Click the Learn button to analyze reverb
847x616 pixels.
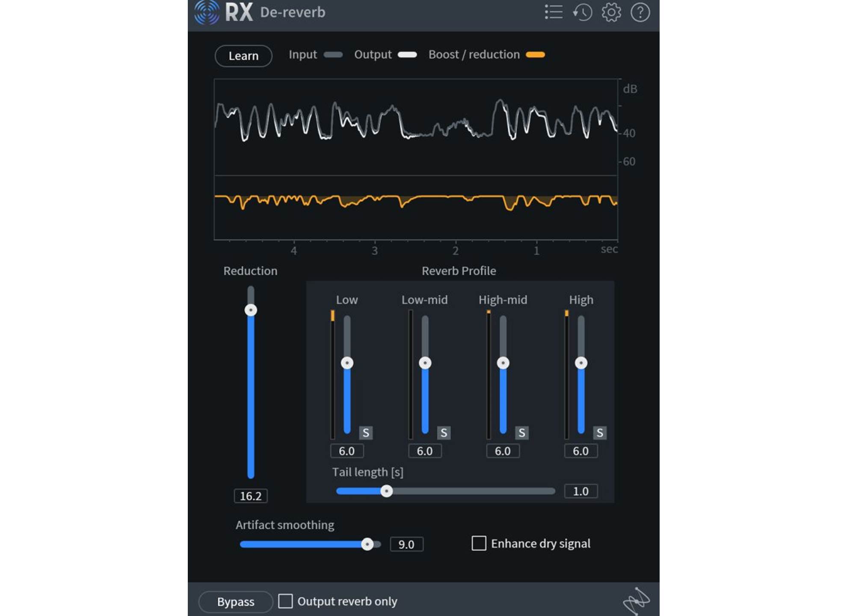(x=243, y=55)
